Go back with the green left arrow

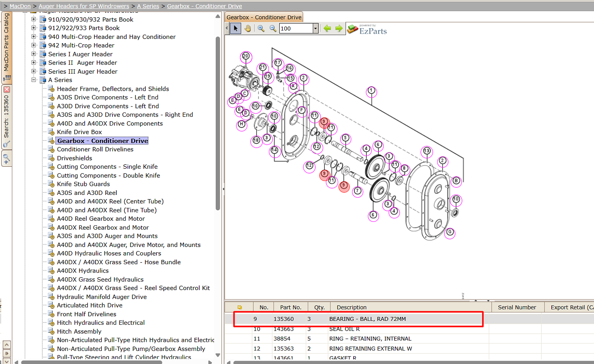327,29
